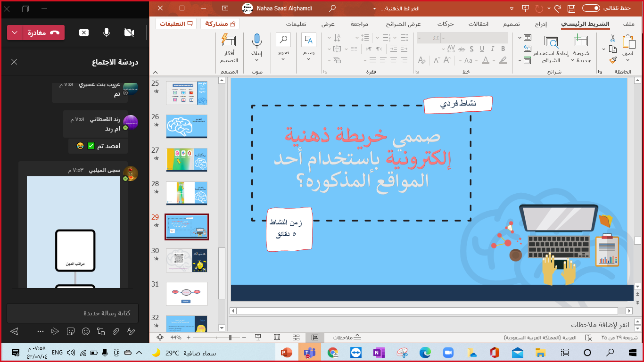Open the emoji picker in meeting chat
The image size is (644, 362).
(x=86, y=331)
